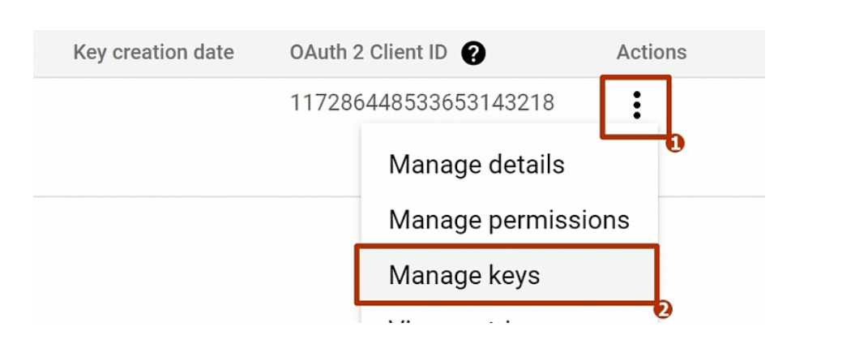
Task: Click the numbered step 1 badge
Action: click(x=674, y=144)
